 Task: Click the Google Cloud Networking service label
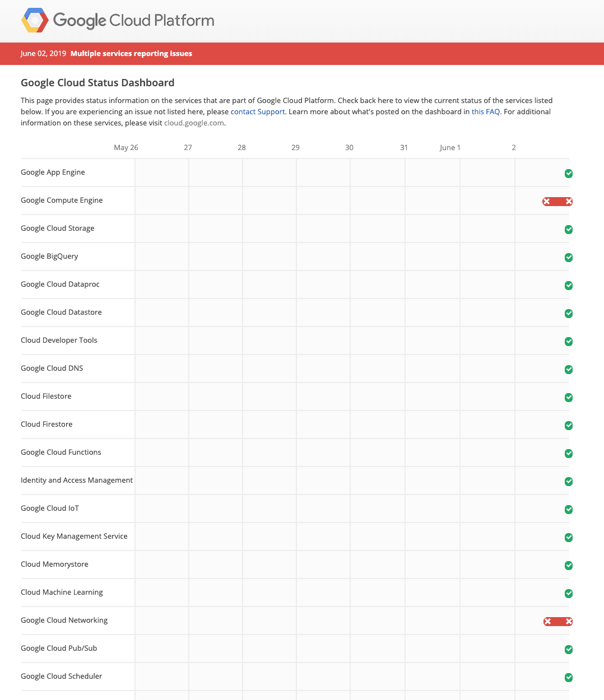click(x=64, y=620)
